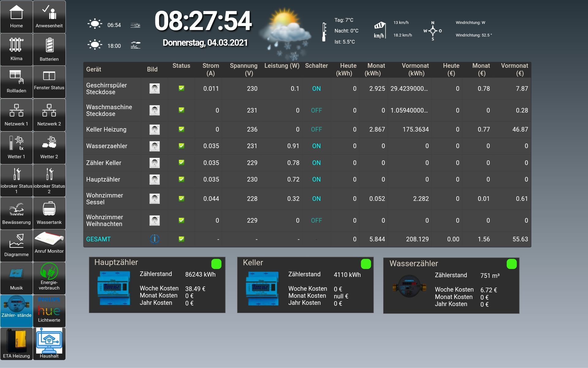
Task: Open Netzwerk 1 tile
Action: click(x=17, y=115)
